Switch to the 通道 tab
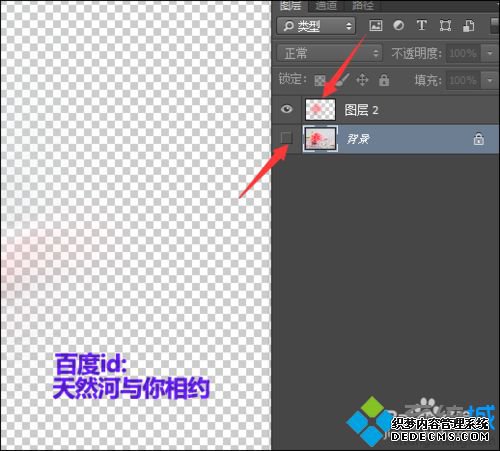This screenshot has height=451, width=500. click(x=326, y=5)
